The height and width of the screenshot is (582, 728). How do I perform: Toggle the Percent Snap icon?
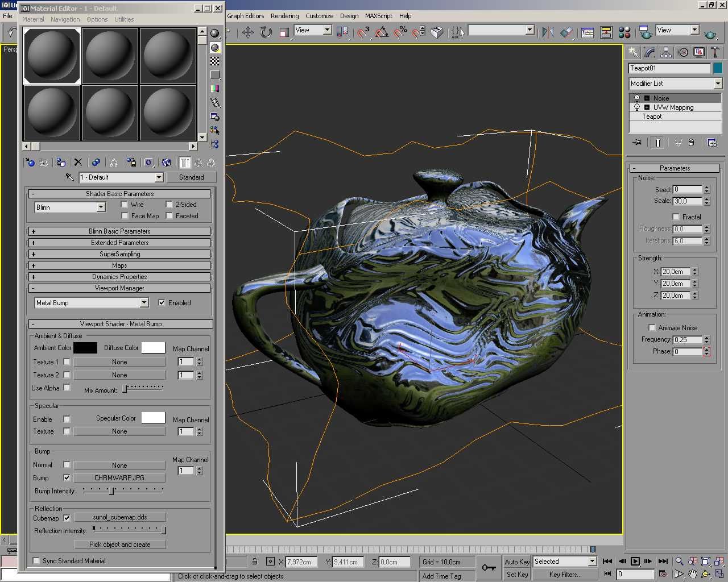pyautogui.click(x=400, y=32)
